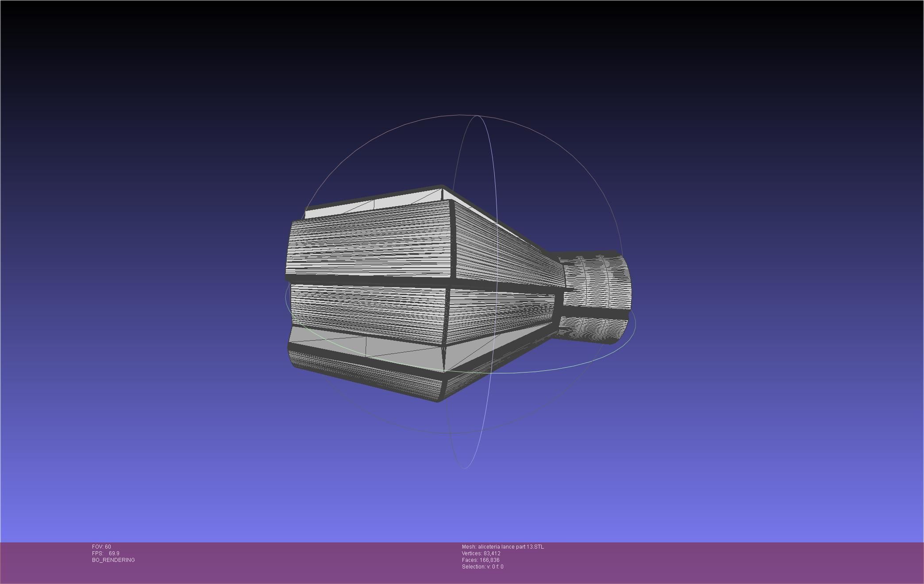This screenshot has width=924, height=584.
Task: Click the Vertices: 83,412 count
Action: point(481,553)
